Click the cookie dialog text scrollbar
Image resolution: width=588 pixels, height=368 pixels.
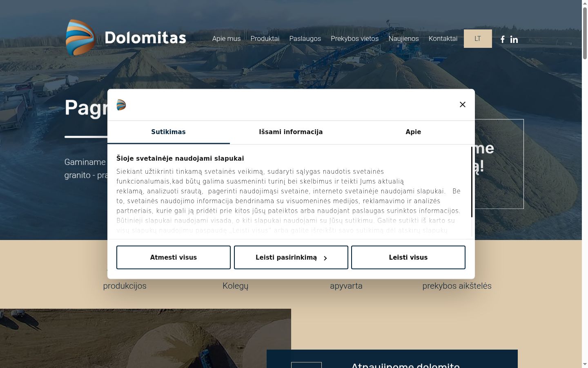(x=472, y=182)
